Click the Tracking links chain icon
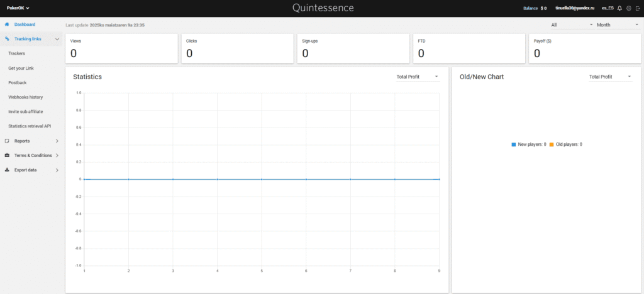The width and height of the screenshot is (644, 294). pyautogui.click(x=7, y=39)
